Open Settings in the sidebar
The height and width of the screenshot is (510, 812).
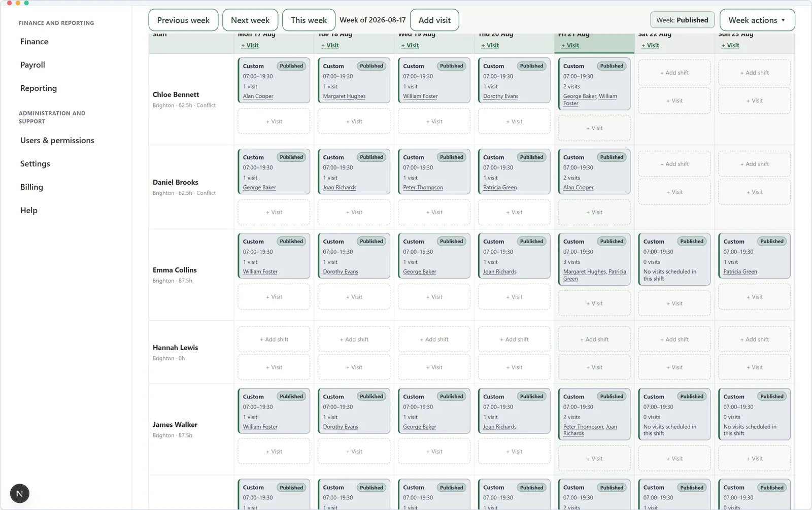coord(35,164)
